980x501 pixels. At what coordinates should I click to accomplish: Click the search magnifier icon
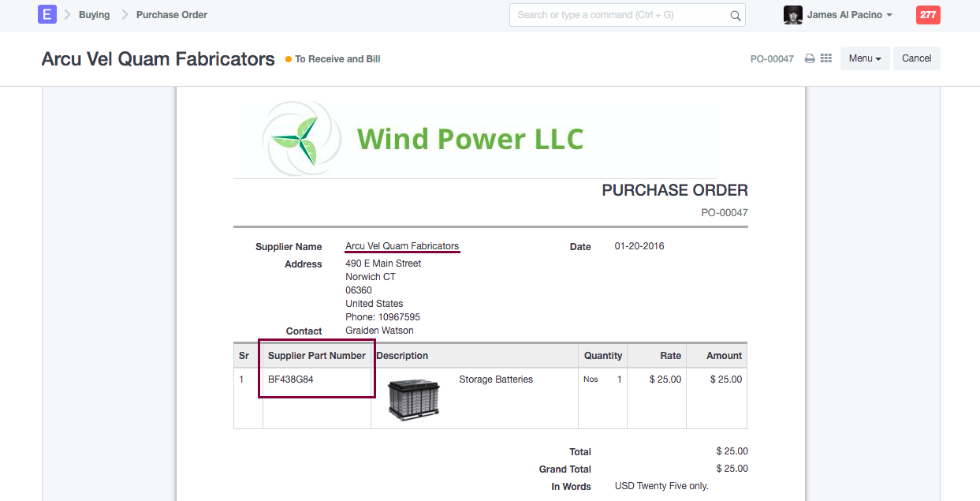point(735,15)
